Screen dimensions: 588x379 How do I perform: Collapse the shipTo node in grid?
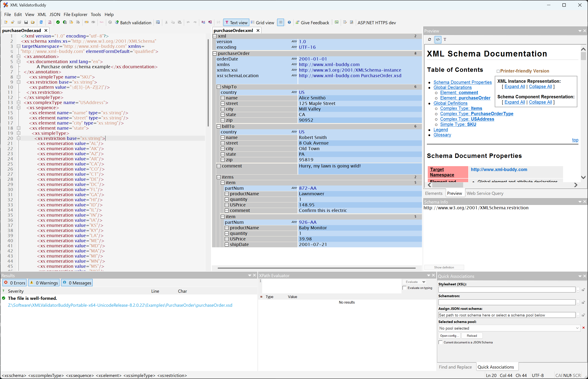(x=219, y=87)
